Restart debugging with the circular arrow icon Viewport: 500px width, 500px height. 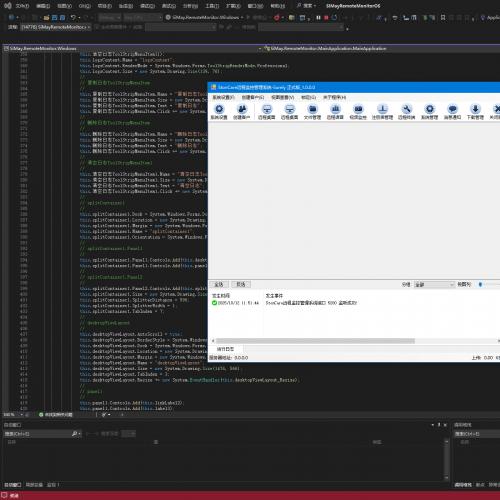click(334, 17)
